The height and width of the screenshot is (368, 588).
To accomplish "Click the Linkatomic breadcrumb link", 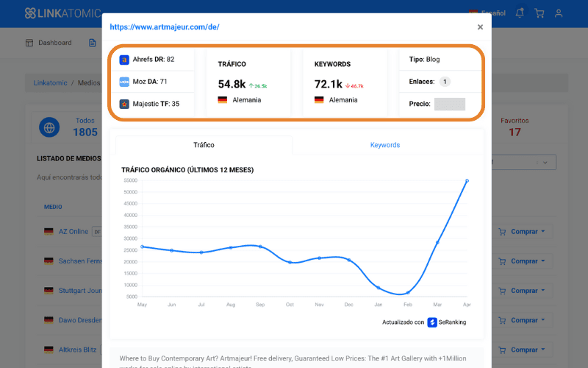I will pyautogui.click(x=50, y=83).
